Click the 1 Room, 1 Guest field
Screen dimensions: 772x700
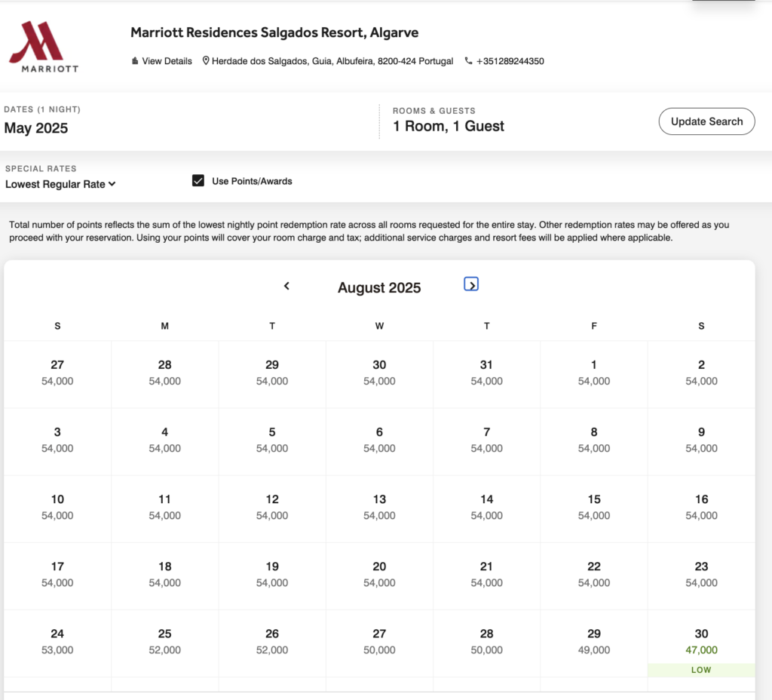[x=448, y=126]
